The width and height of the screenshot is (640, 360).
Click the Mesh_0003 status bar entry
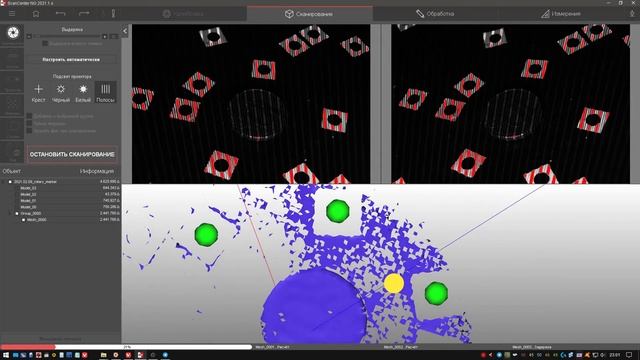point(531,347)
